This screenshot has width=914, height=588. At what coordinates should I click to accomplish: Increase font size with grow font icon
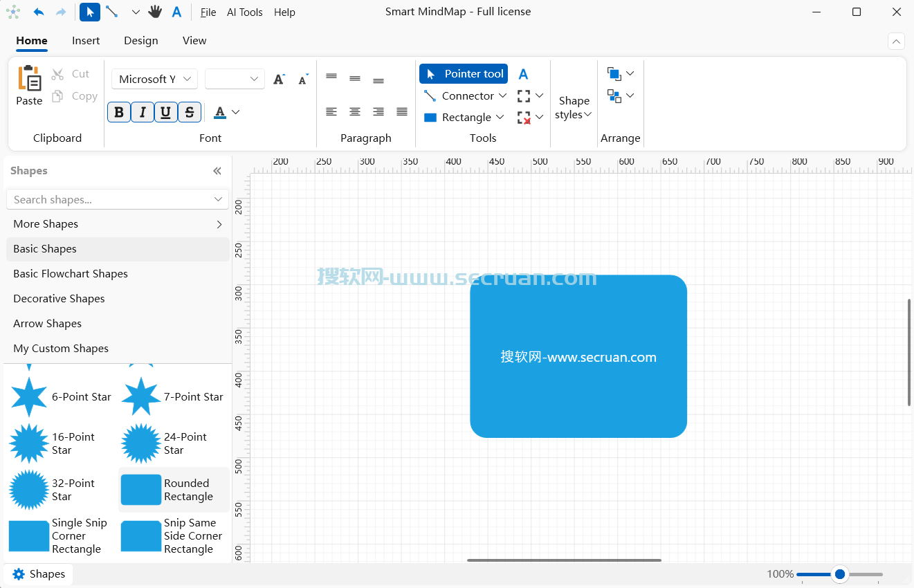(x=279, y=79)
